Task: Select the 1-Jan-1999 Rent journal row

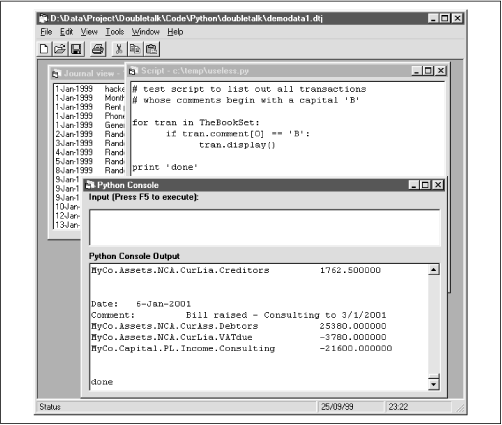Action: coord(89,107)
